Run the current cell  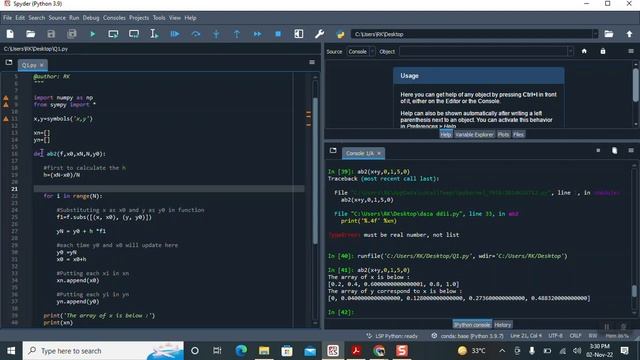113,34
